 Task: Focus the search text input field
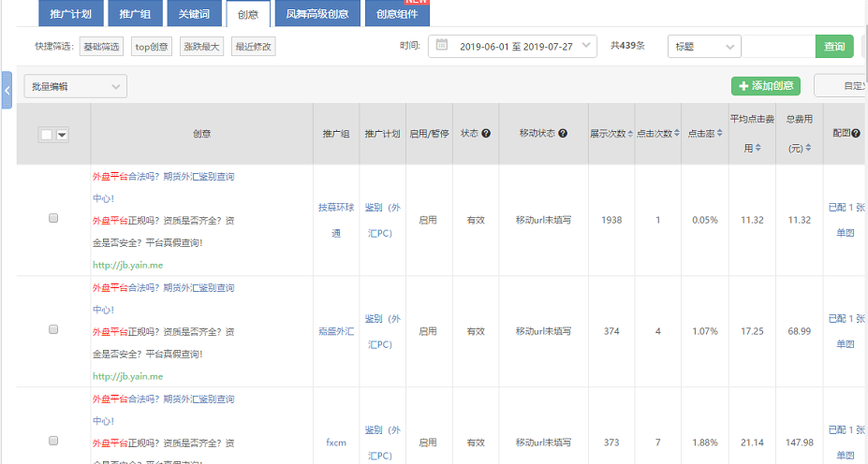click(x=778, y=47)
